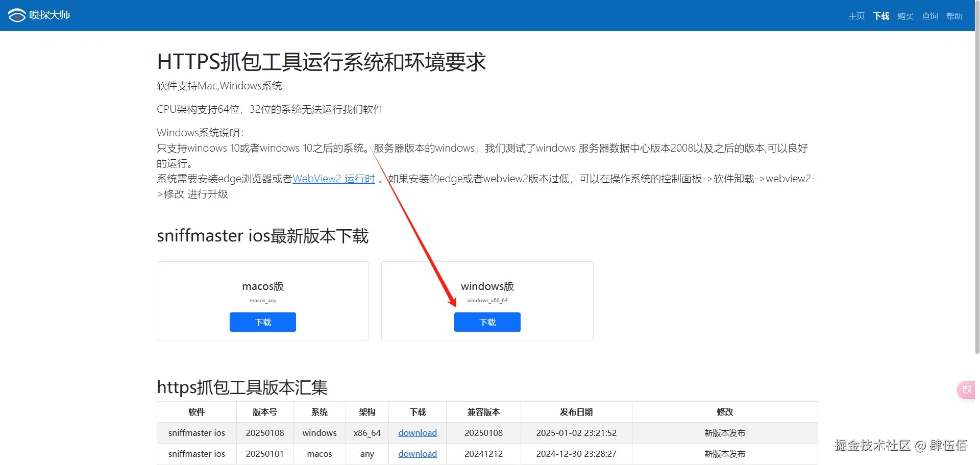The width and height of the screenshot is (980, 465).
Task: Click the 发布日期 column header
Action: (x=576, y=412)
